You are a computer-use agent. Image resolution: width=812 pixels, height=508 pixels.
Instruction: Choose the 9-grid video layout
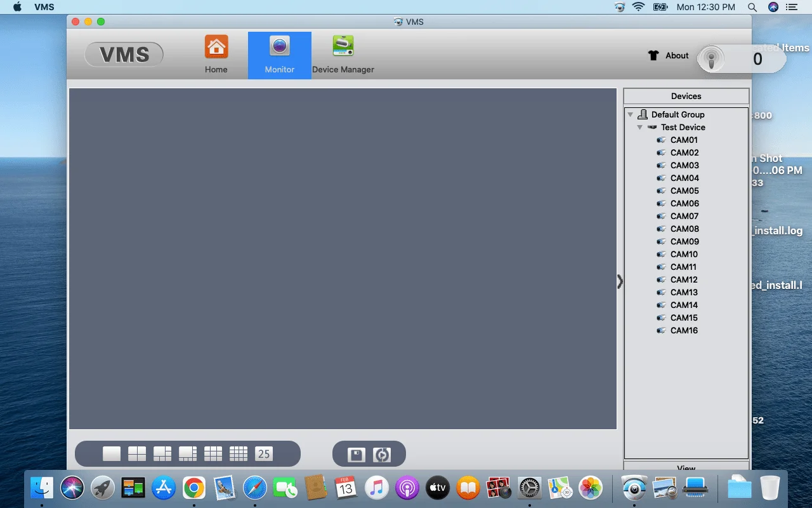click(x=213, y=453)
